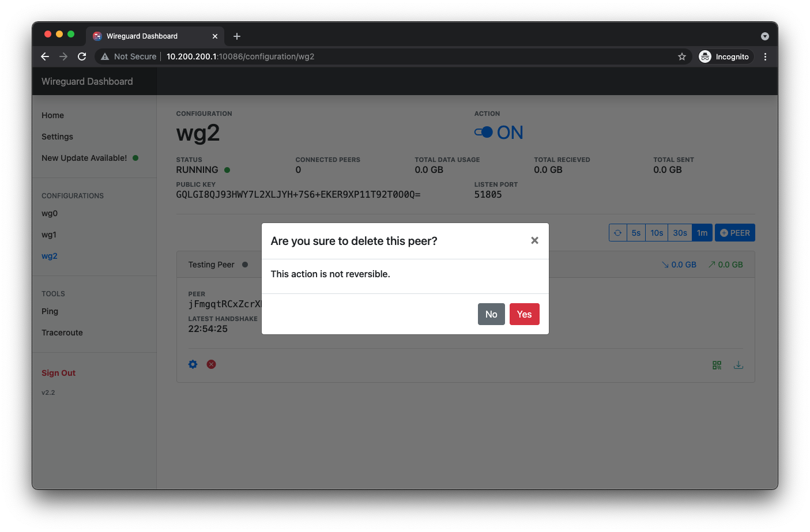
Task: Open the peer QR code icon
Action: [x=717, y=365]
